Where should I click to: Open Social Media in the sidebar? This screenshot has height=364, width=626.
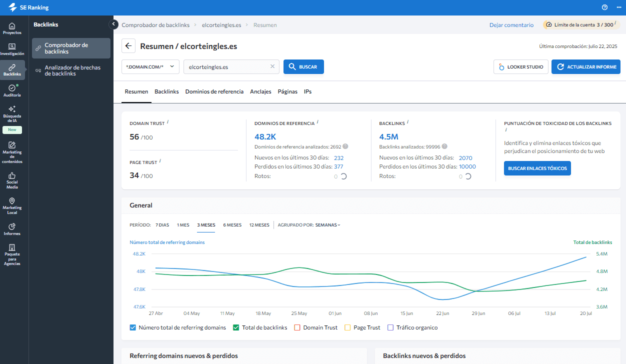pyautogui.click(x=12, y=180)
